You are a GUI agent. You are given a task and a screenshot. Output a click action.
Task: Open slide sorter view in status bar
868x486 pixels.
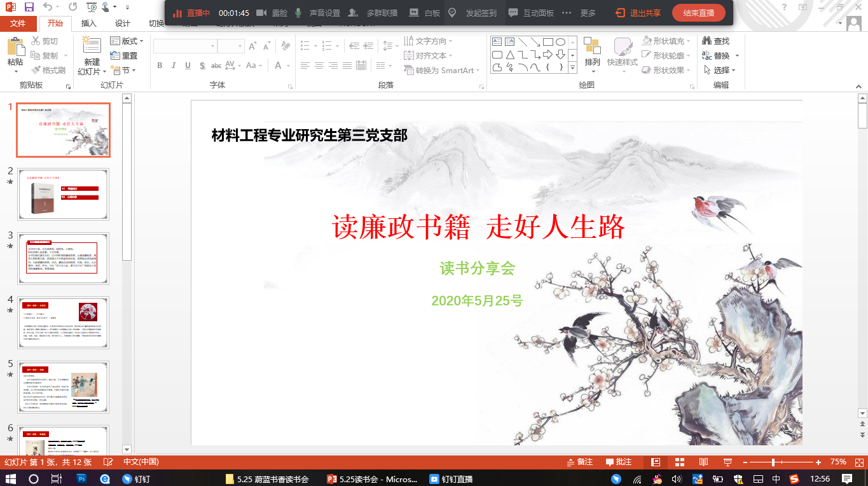680,462
